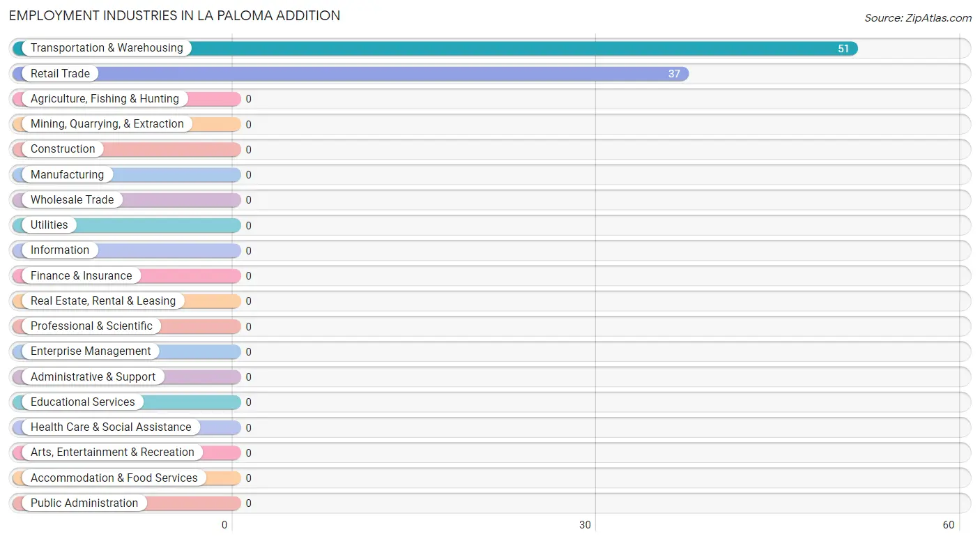This screenshot has width=980, height=541.
Task: Click the chart title Employment Industries in La Paloma Addition
Action: [174, 15]
